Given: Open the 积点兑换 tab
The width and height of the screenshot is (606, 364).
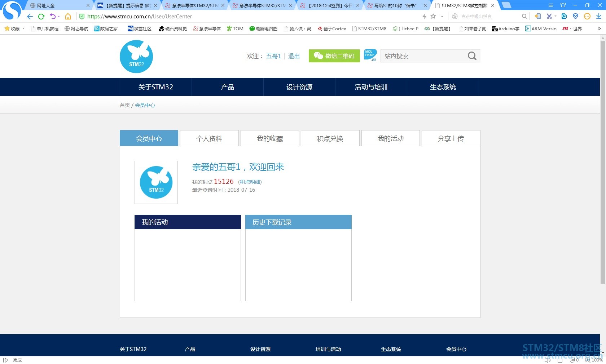Looking at the screenshot, I should coord(330,138).
